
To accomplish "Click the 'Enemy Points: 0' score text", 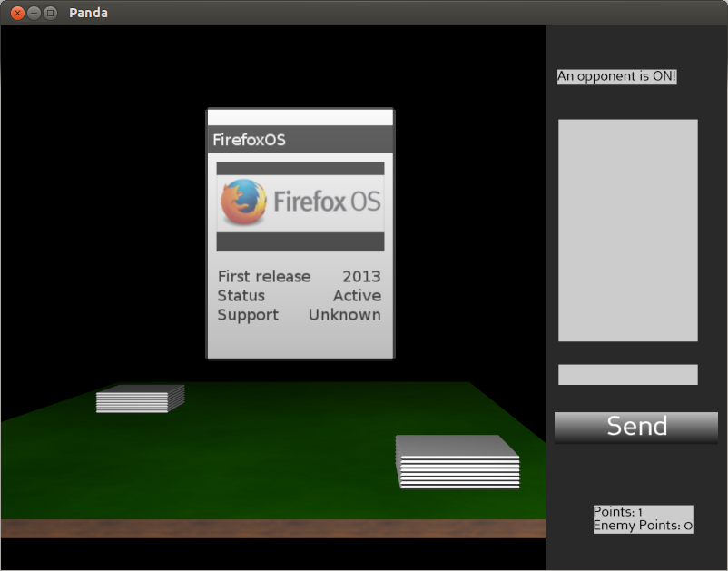I will coord(643,526).
